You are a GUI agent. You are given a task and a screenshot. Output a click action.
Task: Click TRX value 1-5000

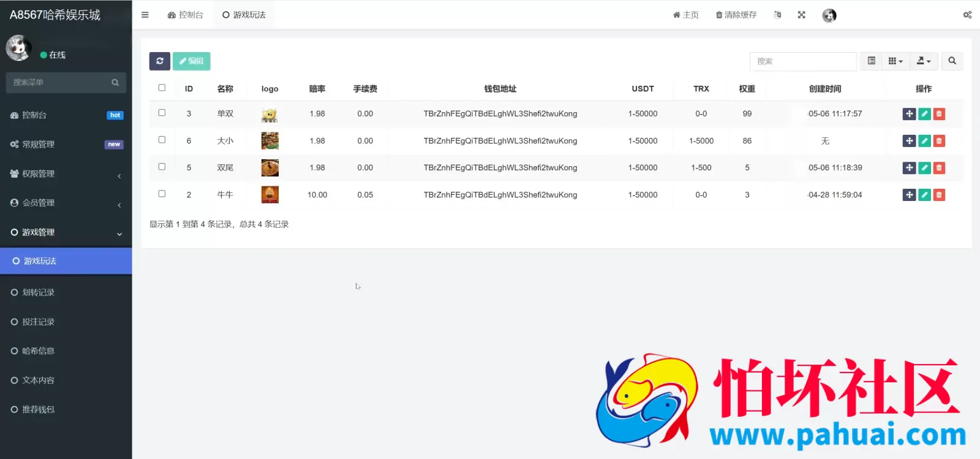point(701,141)
